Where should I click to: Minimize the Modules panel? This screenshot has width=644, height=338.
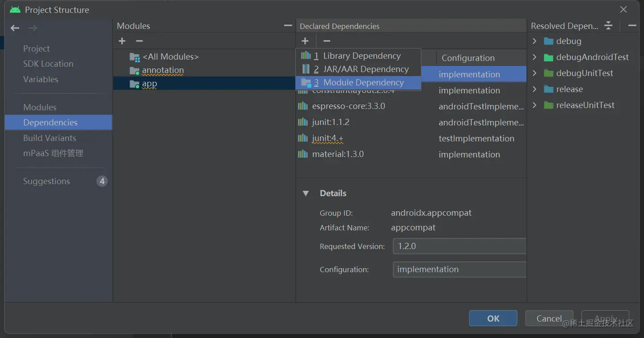pyautogui.click(x=288, y=26)
